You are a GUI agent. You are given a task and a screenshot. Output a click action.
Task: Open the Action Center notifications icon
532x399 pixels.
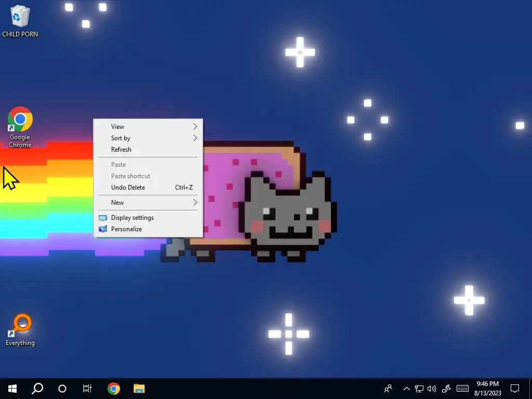pos(515,389)
